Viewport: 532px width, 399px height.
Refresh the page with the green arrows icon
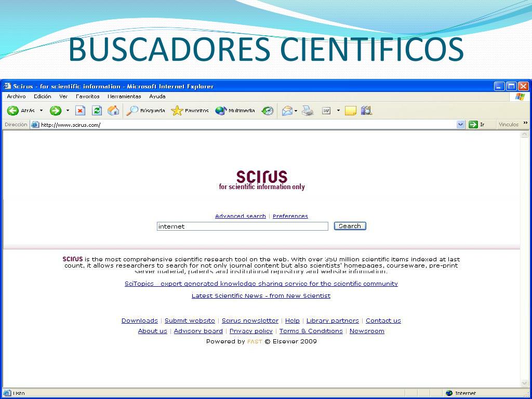pyautogui.click(x=97, y=111)
